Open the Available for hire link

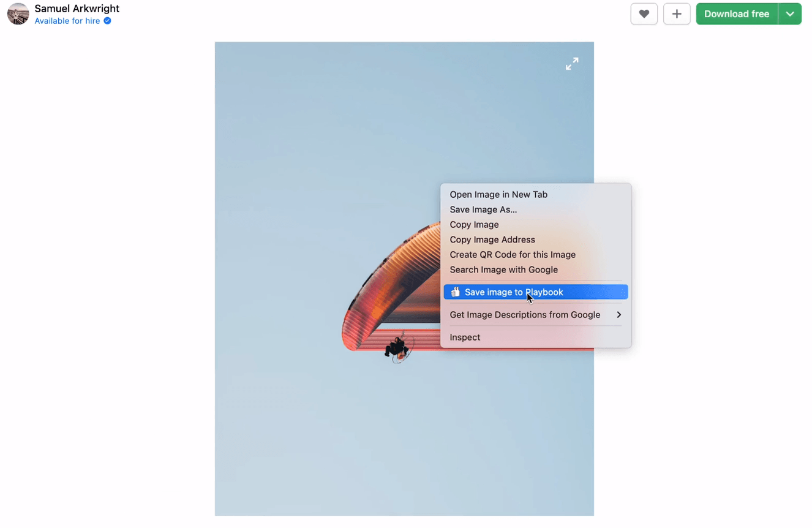coord(67,20)
